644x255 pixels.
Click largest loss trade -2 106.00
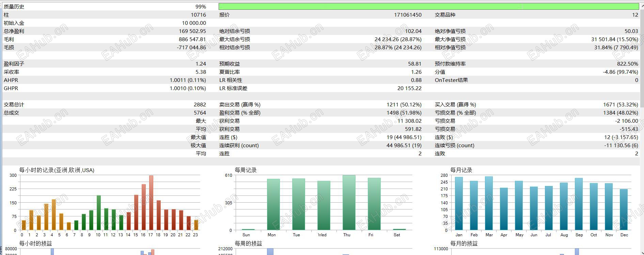627,121
